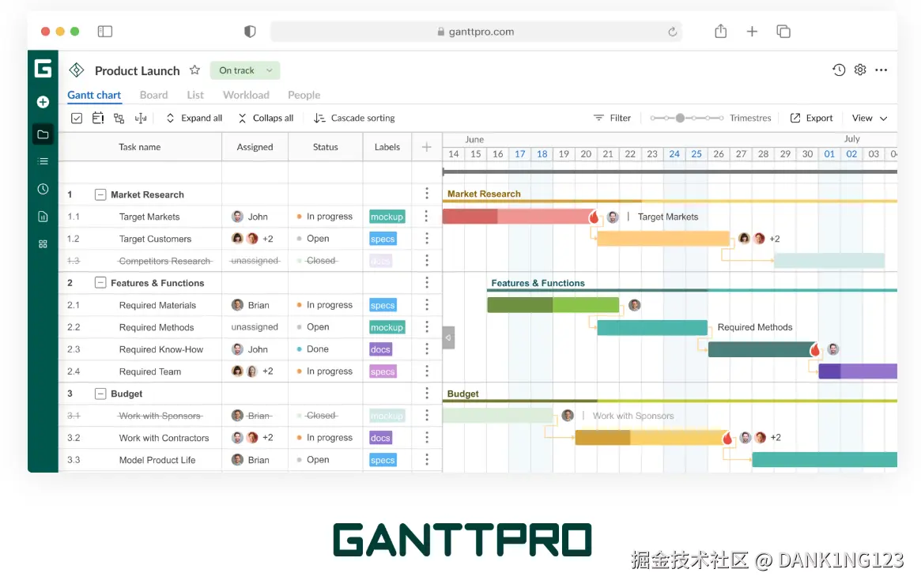Click the ganttpro.com address bar

tap(476, 32)
